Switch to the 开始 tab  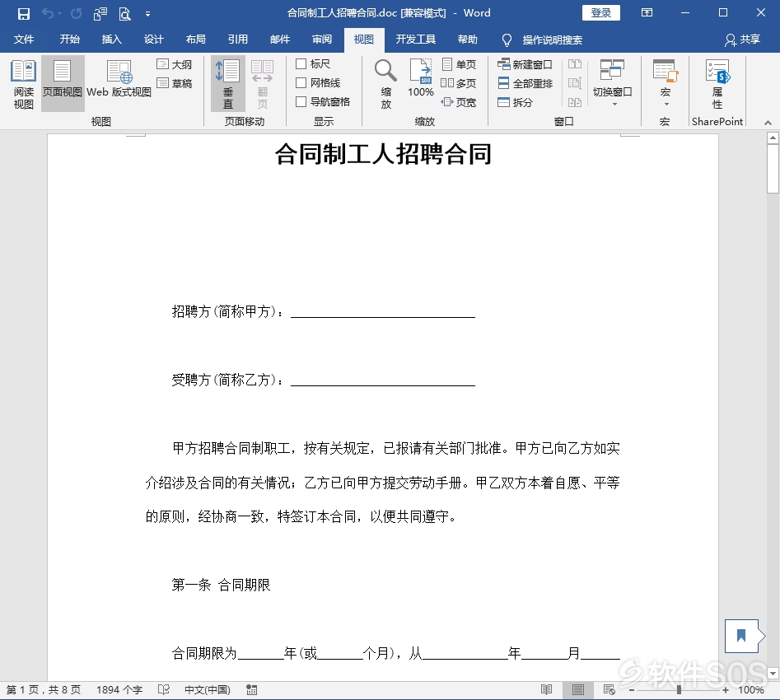[x=70, y=40]
